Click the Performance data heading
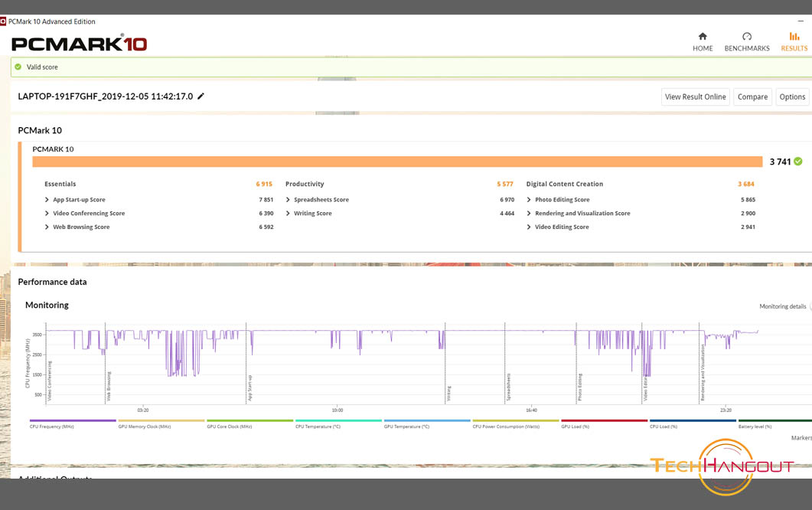This screenshot has width=812, height=510. (x=52, y=282)
